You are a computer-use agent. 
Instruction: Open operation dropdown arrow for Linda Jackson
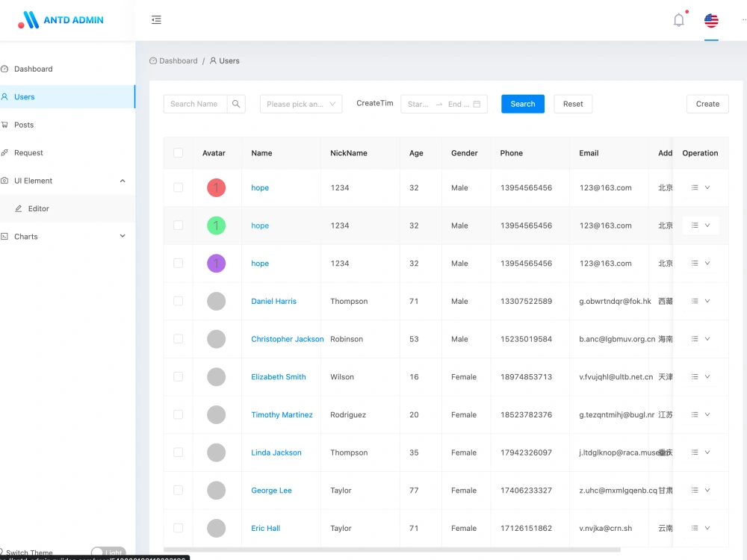click(x=707, y=452)
